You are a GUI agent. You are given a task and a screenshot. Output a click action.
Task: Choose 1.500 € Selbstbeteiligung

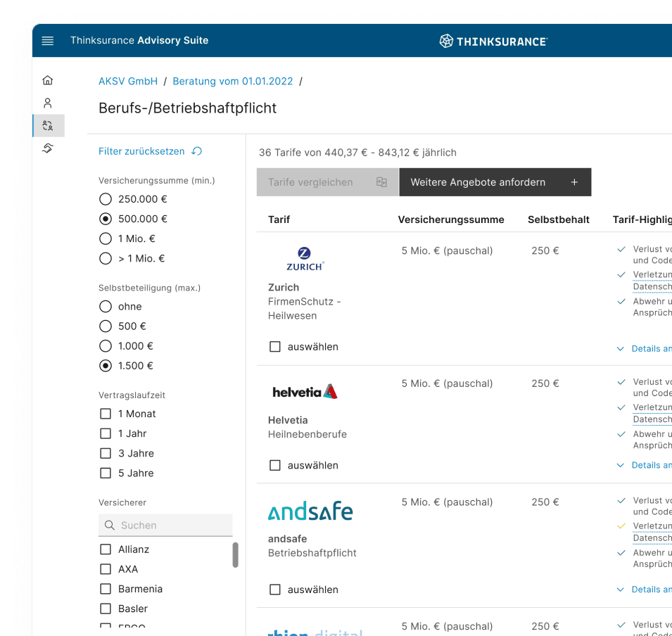106,366
